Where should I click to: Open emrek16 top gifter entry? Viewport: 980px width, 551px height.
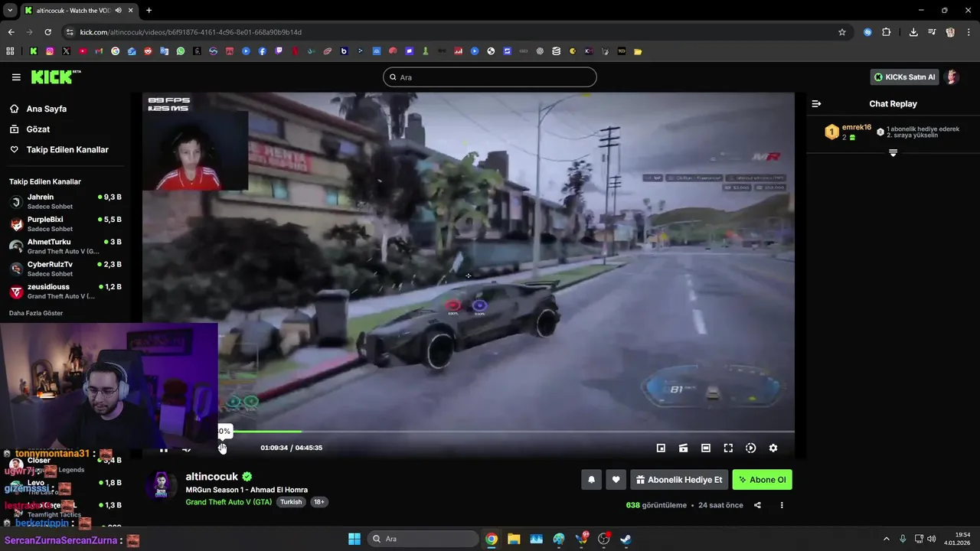click(x=848, y=132)
